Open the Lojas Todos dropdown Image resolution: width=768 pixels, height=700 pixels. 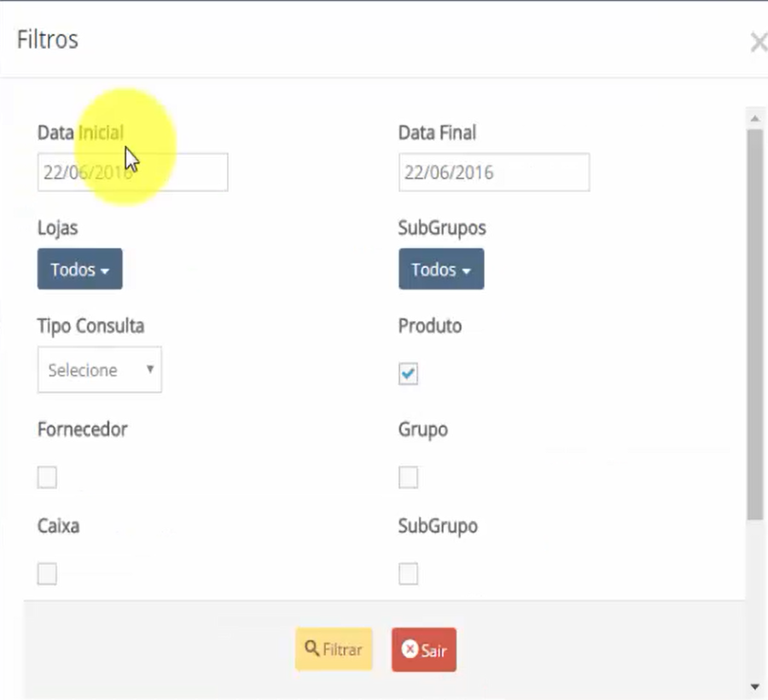[x=80, y=269]
